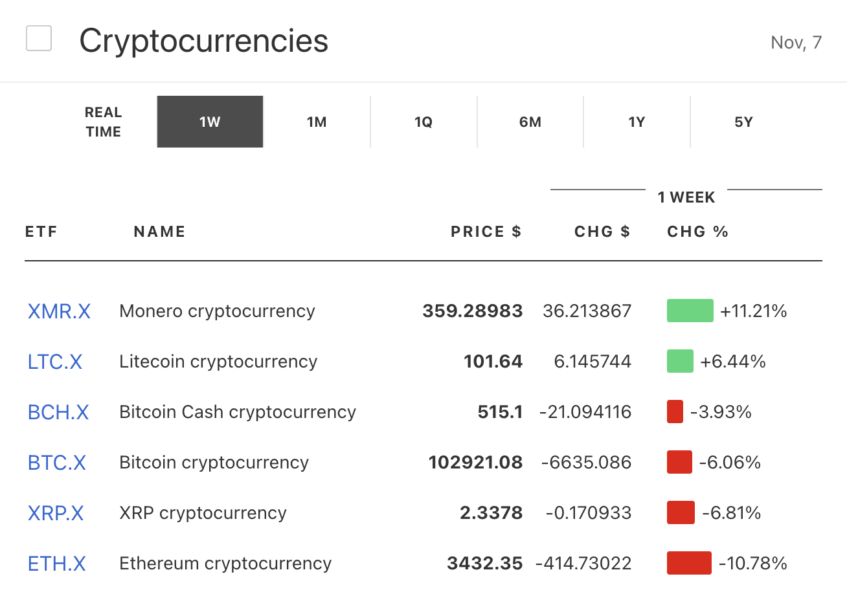Viewport: 847px width, 616px height.
Task: Go to the ETH.X ticker link
Action: (x=57, y=564)
